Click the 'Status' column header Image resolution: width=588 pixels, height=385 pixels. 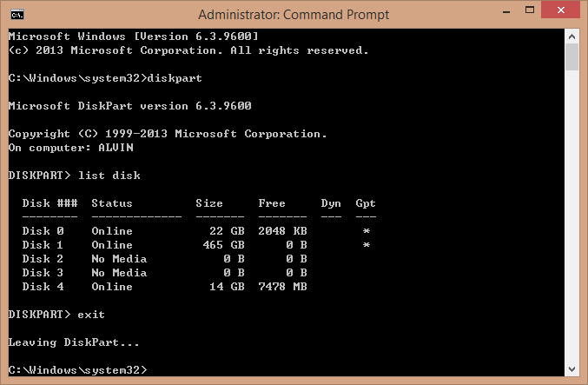[112, 203]
